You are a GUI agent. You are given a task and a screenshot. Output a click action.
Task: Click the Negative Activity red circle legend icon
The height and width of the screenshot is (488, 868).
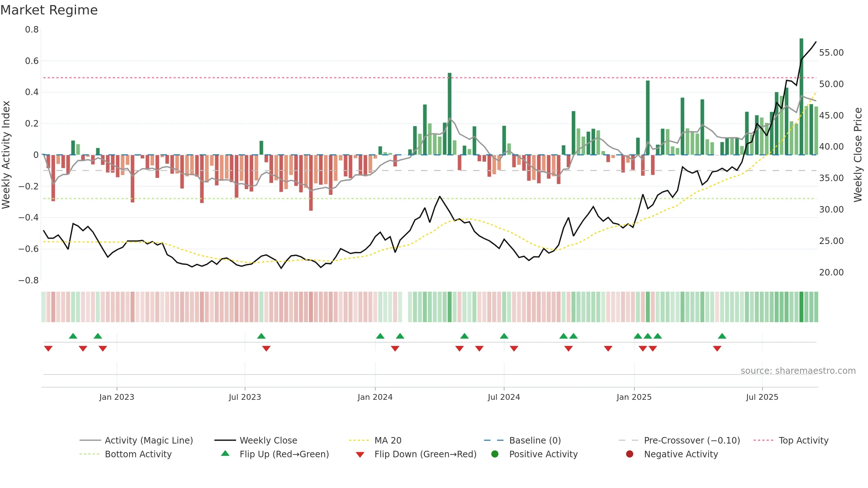pos(630,454)
